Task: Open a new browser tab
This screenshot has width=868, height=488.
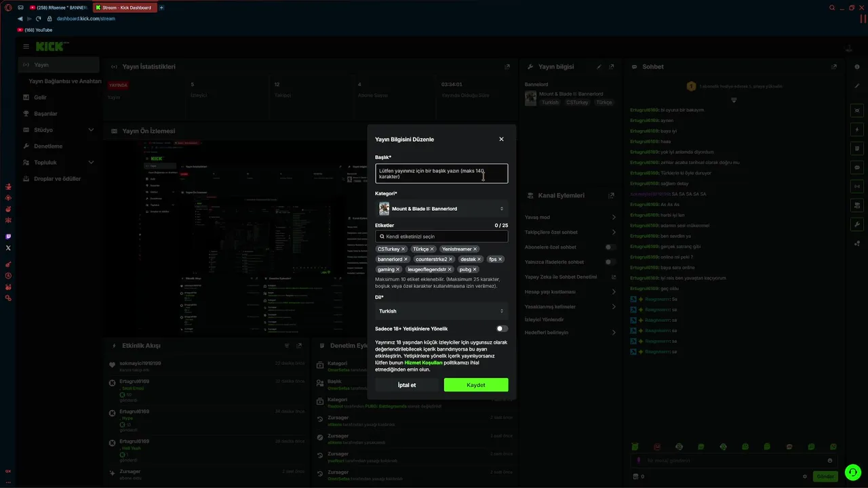Action: 161,7
